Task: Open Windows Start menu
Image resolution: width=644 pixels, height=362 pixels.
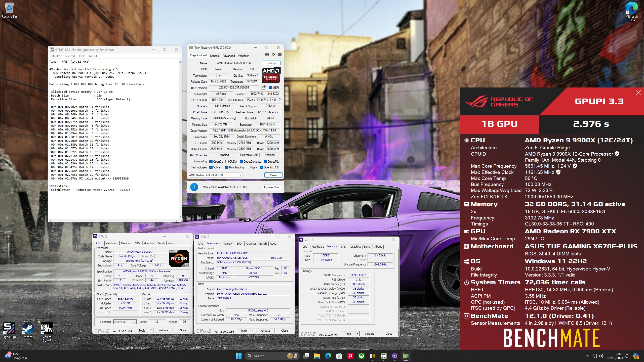Action: coord(238,356)
